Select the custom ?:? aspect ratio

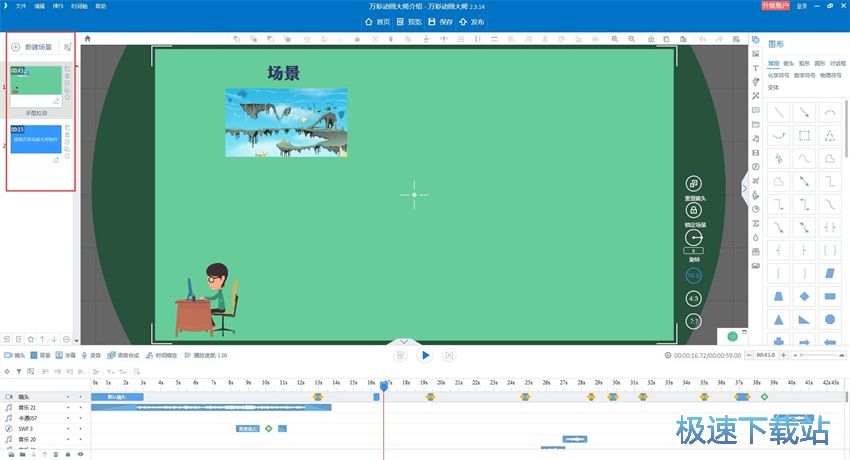coord(693,321)
